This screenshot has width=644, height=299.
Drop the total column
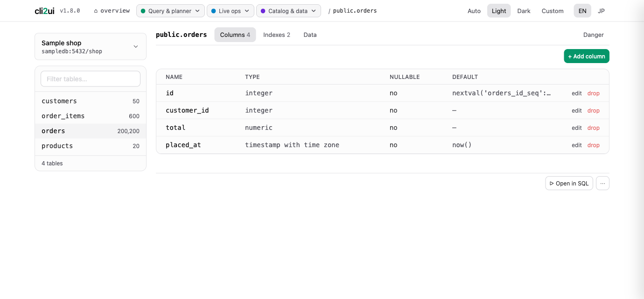pos(594,128)
